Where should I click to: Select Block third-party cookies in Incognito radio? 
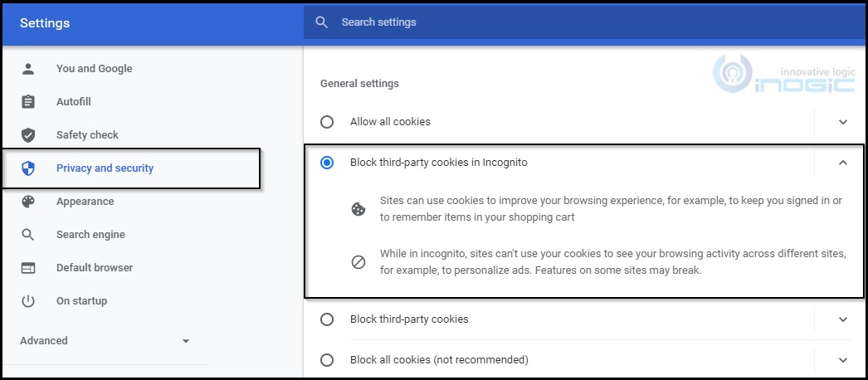click(327, 163)
